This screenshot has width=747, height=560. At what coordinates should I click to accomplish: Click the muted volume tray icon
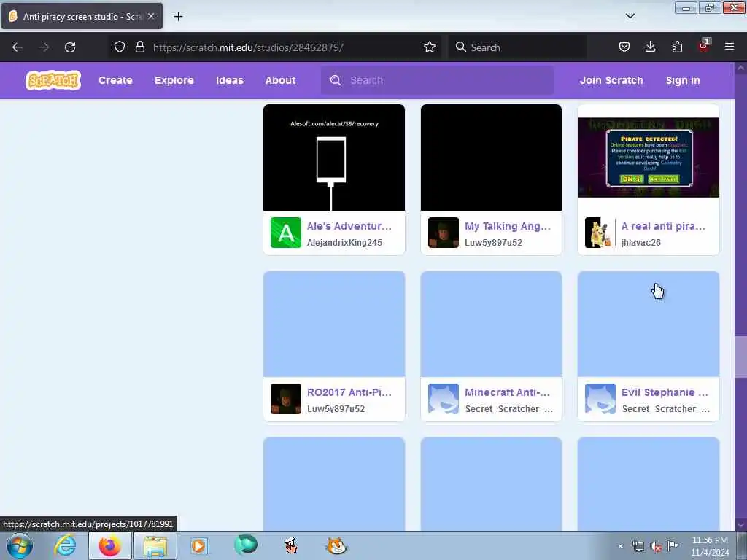tap(656, 547)
